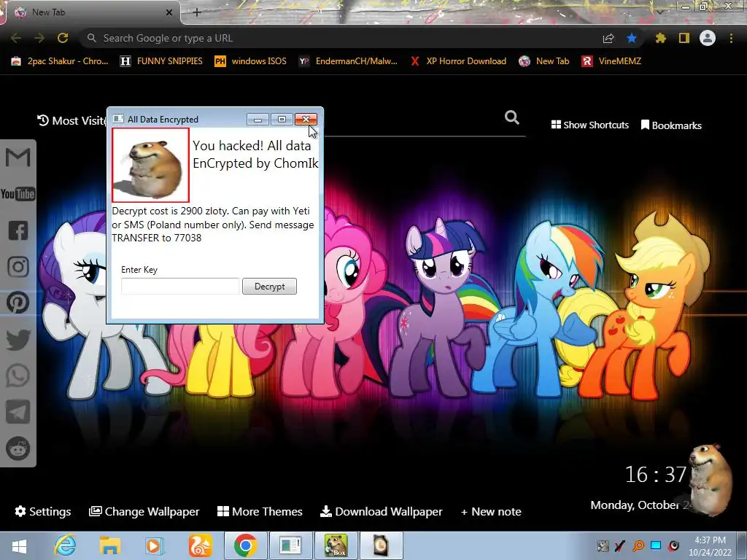The image size is (747, 560).
Task: Open Bookmarks on the new tab page
Action: pyautogui.click(x=671, y=125)
